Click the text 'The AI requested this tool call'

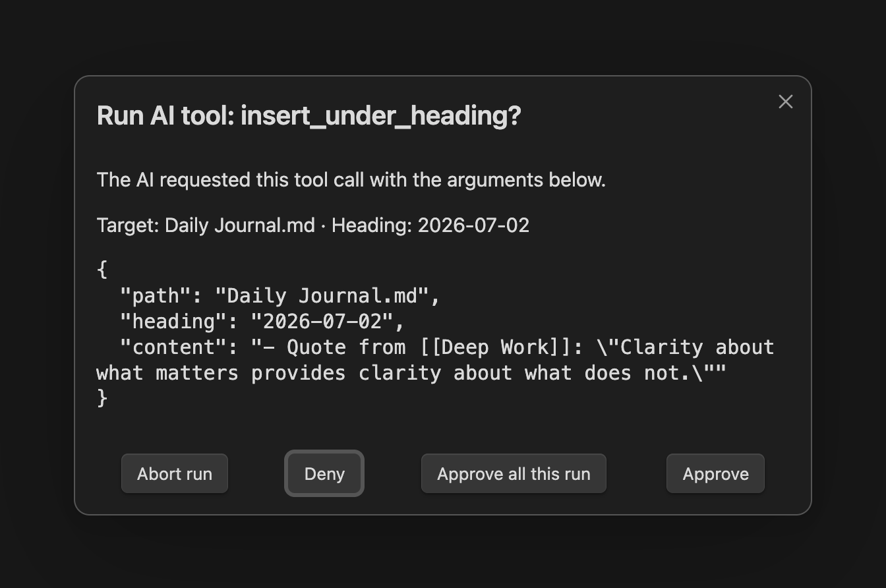point(231,180)
